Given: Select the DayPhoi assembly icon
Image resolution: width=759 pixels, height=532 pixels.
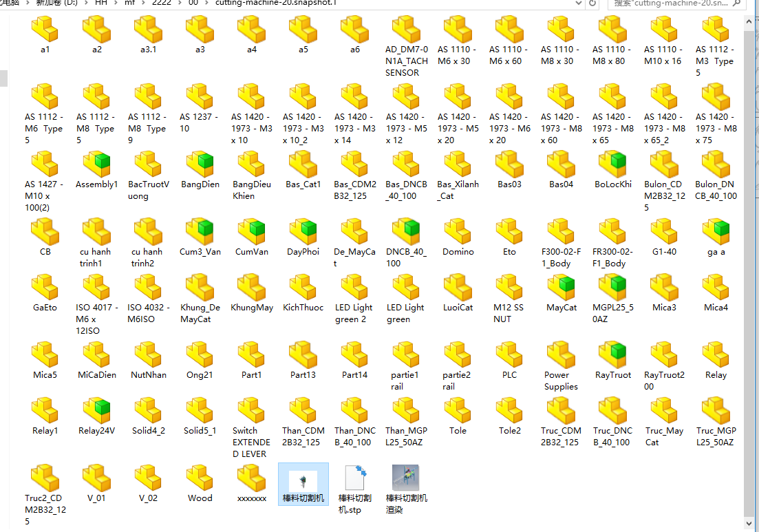Looking at the screenshot, I should pos(303,231).
